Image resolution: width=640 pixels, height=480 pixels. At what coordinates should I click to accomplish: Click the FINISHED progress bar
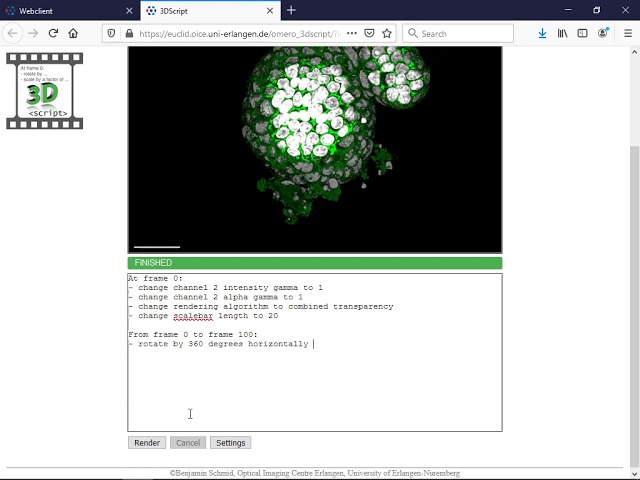coord(315,263)
